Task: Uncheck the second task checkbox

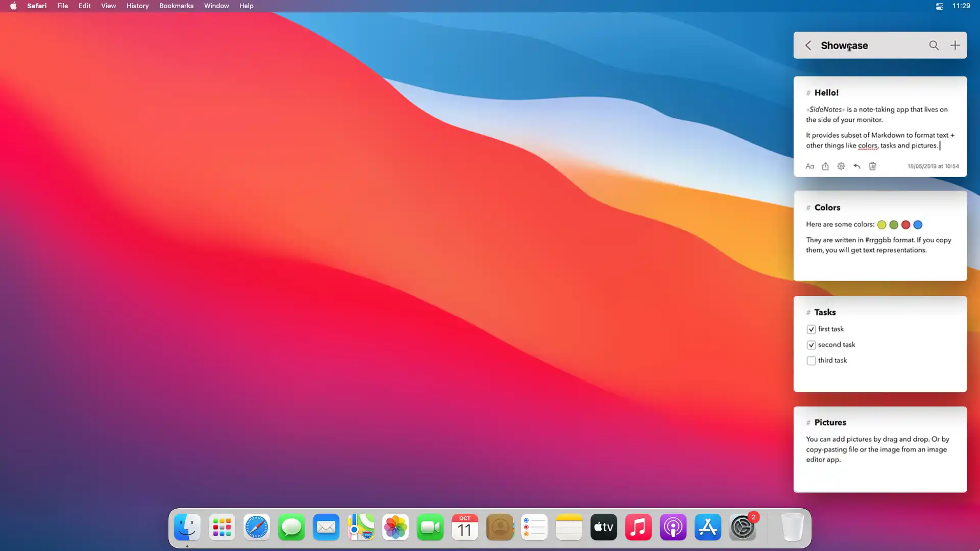Action: [x=811, y=345]
